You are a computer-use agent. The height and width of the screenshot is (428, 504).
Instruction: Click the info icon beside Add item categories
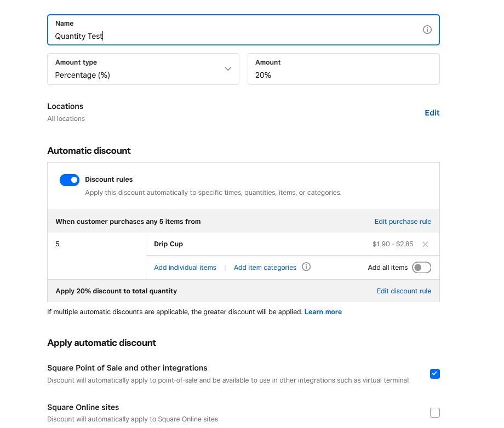coord(306,267)
